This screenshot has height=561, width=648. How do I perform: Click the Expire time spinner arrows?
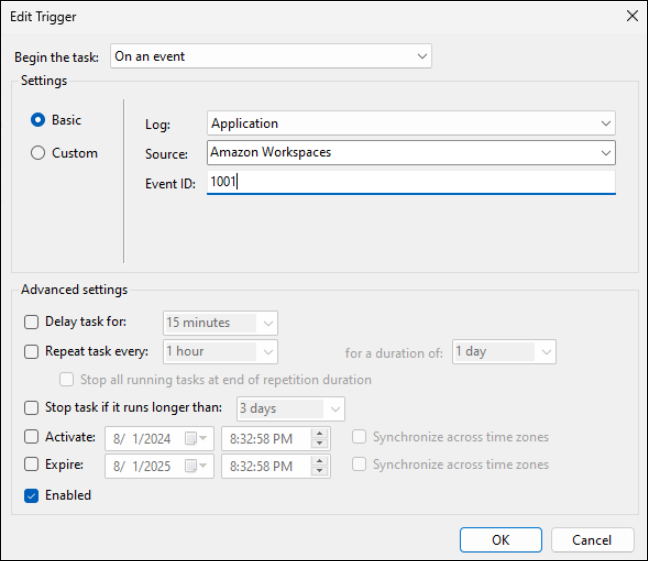tap(320, 465)
